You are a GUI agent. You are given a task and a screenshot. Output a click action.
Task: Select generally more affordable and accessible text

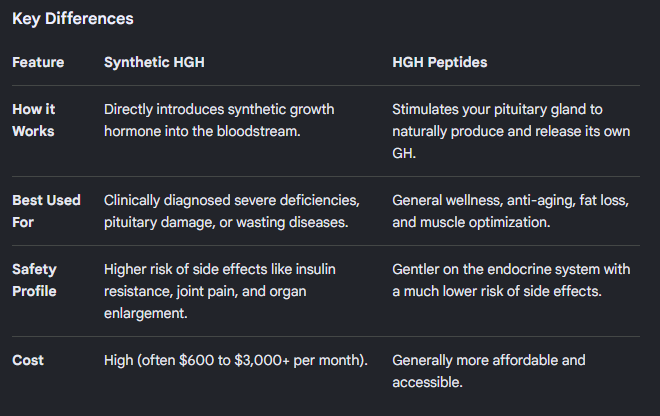coord(489,371)
